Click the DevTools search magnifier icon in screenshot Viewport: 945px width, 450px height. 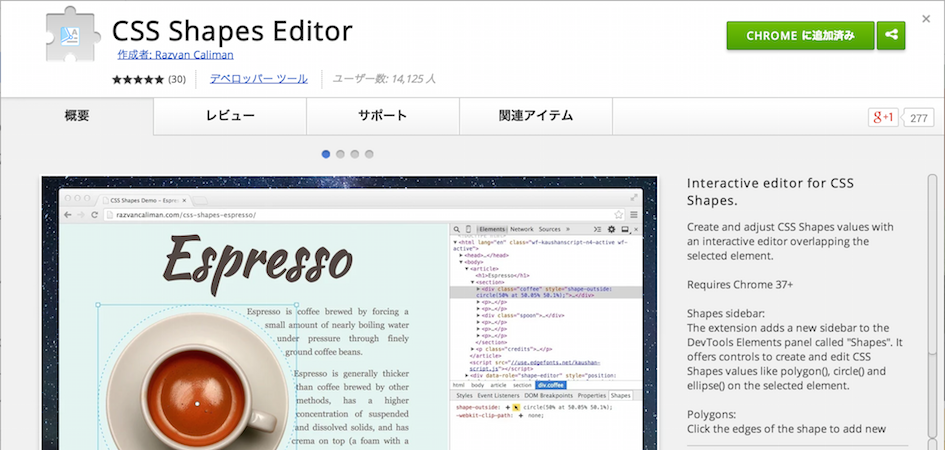pyautogui.click(x=457, y=230)
